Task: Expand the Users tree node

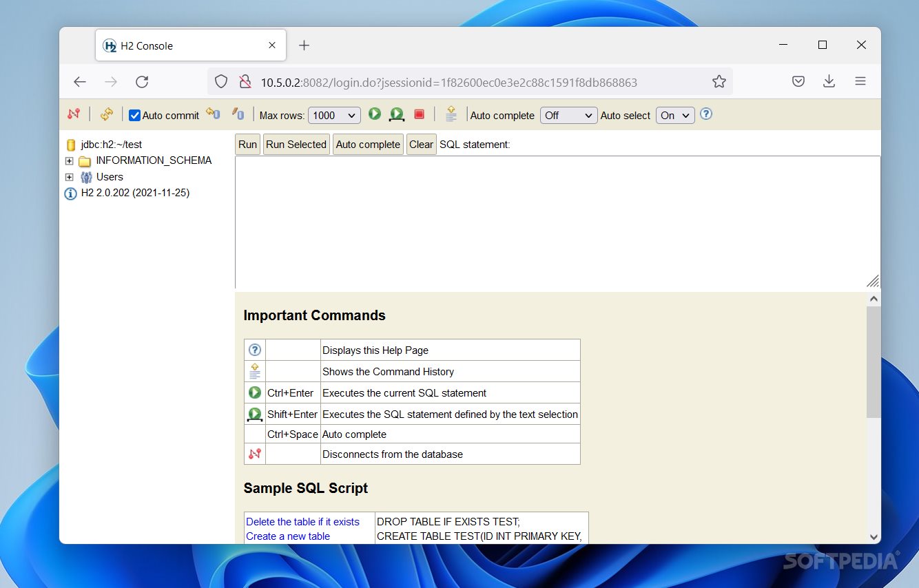Action: [69, 178]
